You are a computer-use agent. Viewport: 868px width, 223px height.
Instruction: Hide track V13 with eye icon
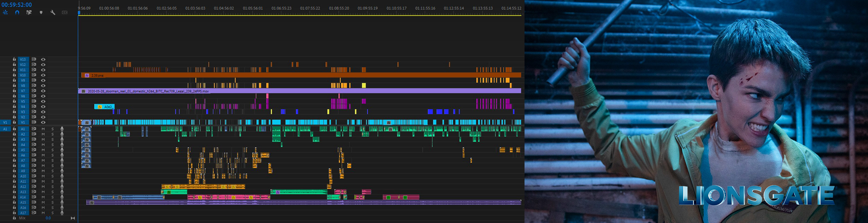click(x=43, y=59)
